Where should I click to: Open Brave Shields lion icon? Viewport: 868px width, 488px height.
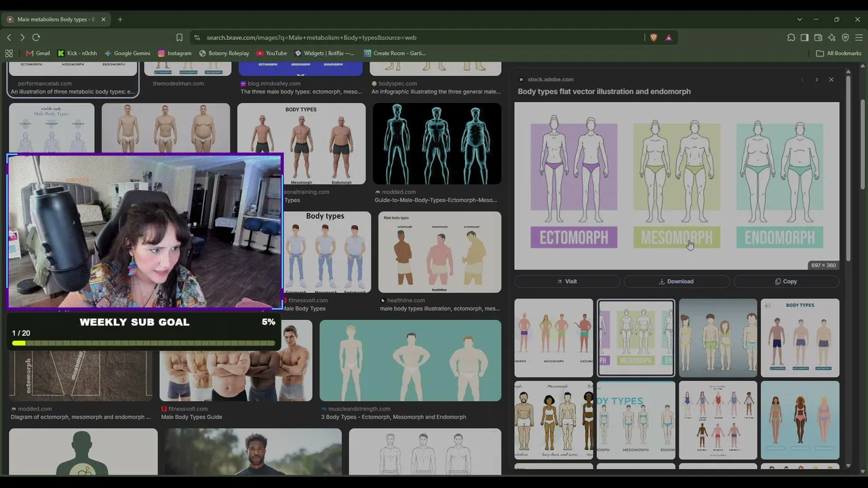coord(654,37)
